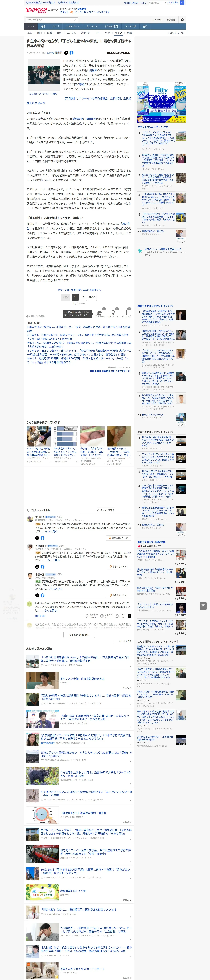Open settings with the gear icon

tap(182, 19)
